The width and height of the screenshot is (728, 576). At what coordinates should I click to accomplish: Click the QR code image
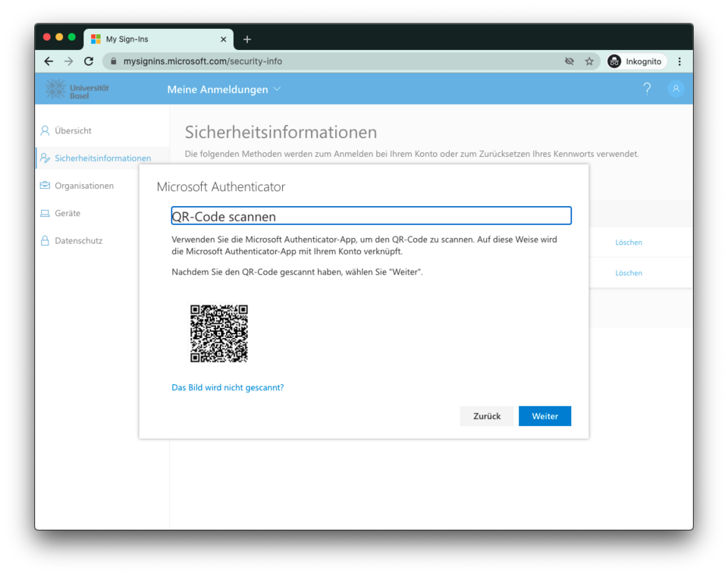218,333
